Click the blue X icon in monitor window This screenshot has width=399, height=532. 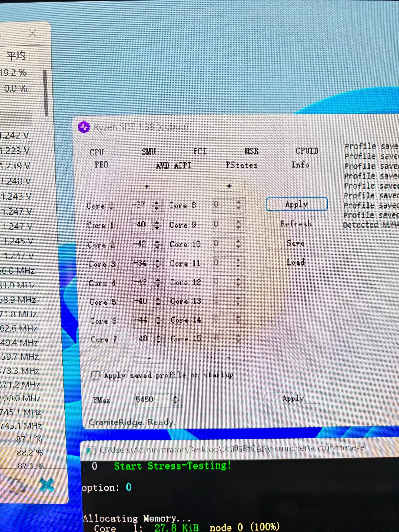(47, 485)
